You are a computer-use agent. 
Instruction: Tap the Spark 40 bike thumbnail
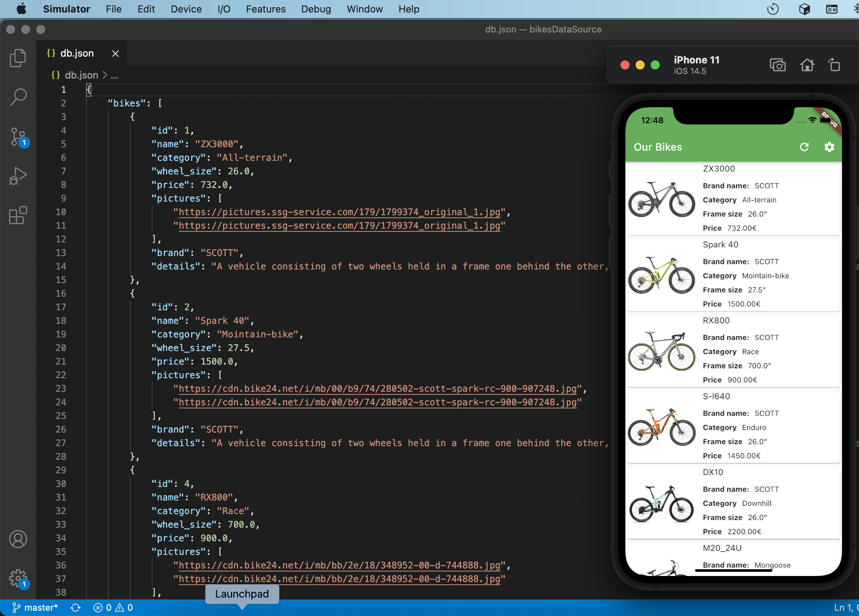[x=661, y=275]
